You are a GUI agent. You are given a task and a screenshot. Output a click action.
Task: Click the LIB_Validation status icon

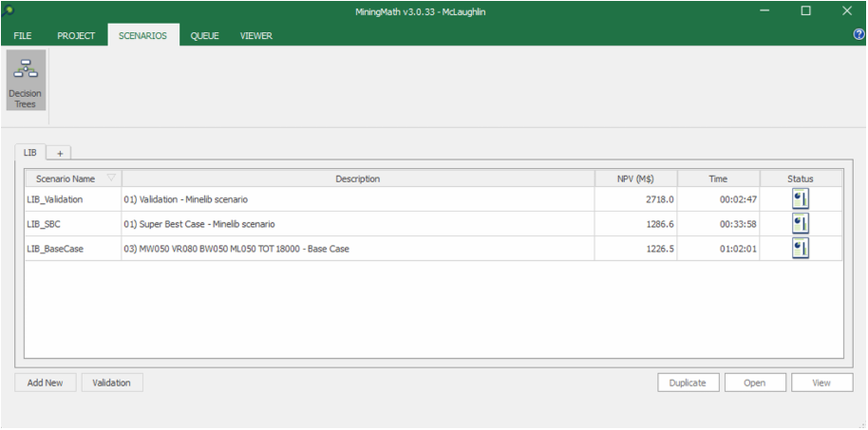pyautogui.click(x=800, y=199)
